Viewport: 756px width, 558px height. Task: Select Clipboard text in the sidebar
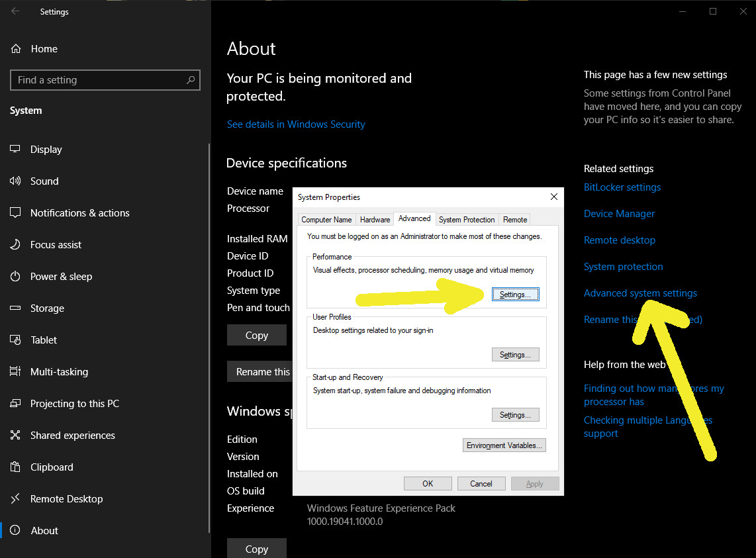pyautogui.click(x=52, y=467)
